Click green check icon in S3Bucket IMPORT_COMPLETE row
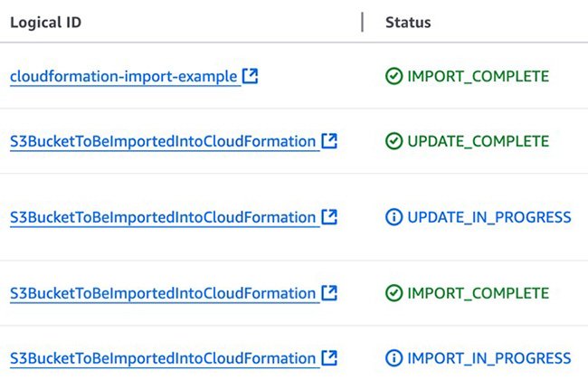This screenshot has width=588, height=380. click(x=394, y=293)
